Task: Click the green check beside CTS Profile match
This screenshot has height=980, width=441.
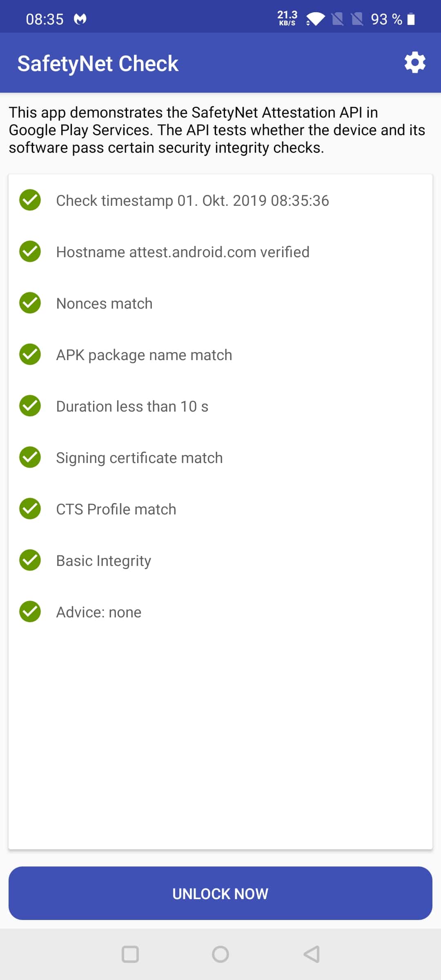Action: (x=30, y=509)
